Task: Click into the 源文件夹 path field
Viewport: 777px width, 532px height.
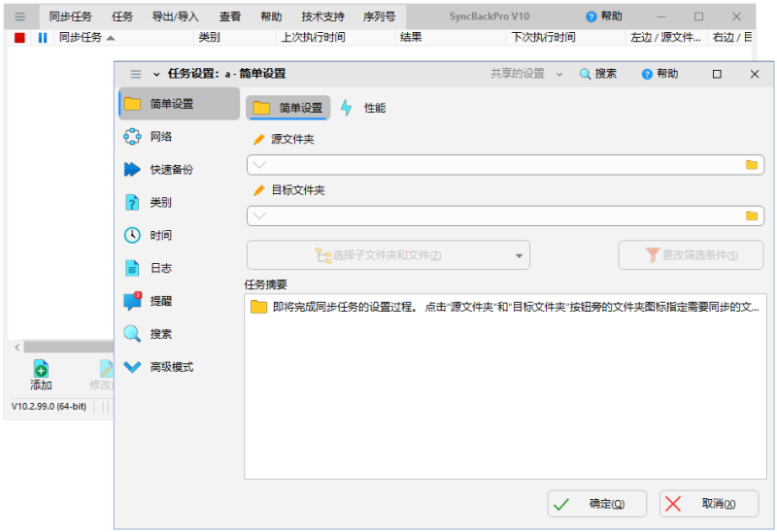Action: (x=505, y=165)
